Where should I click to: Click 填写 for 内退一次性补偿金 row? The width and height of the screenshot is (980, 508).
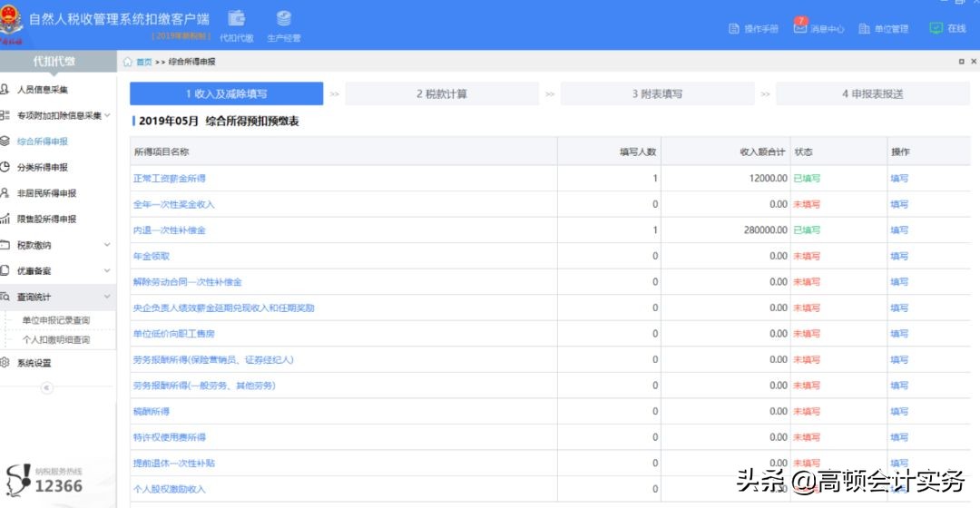tap(899, 230)
